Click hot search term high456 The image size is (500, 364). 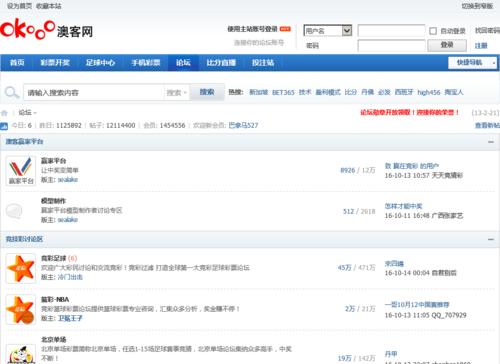pyautogui.click(x=429, y=92)
